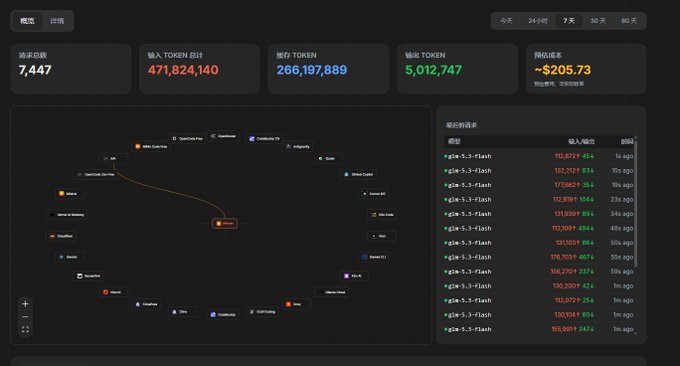The height and width of the screenshot is (366, 680).
Task: Select the Cloudflare provider node
Action: (x=61, y=236)
